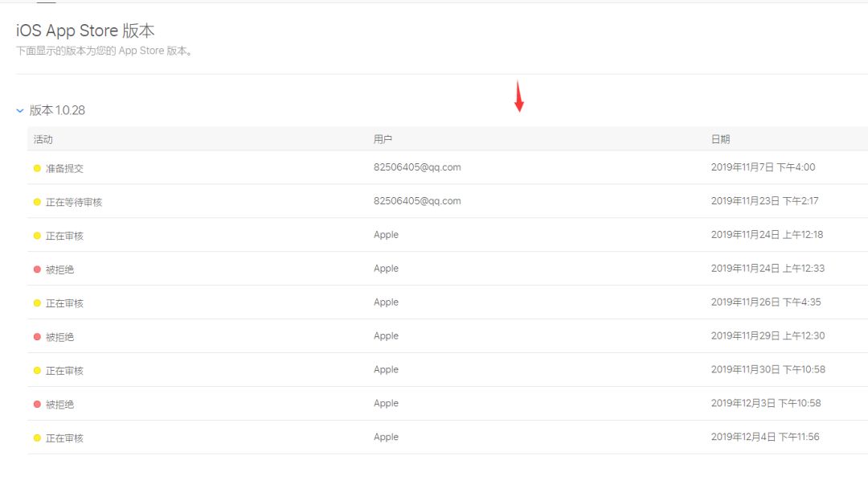Click 被拒绝 status text dated 2019年12月3日

(x=59, y=405)
